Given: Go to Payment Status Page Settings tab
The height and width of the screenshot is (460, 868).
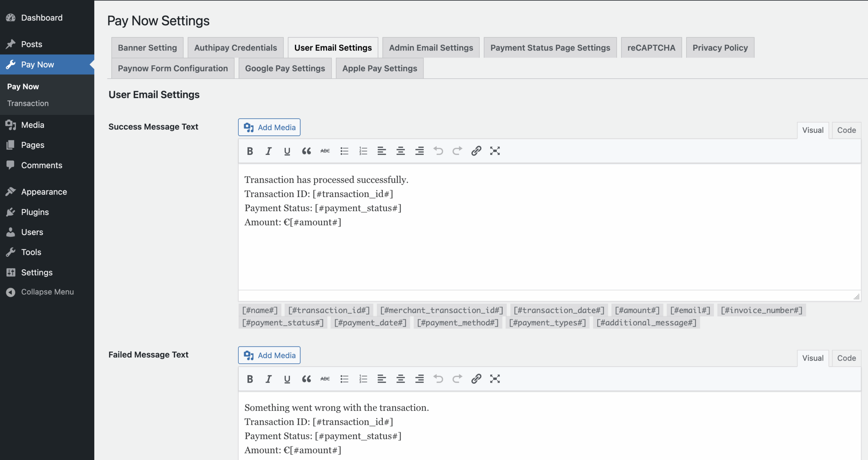Looking at the screenshot, I should click(550, 48).
